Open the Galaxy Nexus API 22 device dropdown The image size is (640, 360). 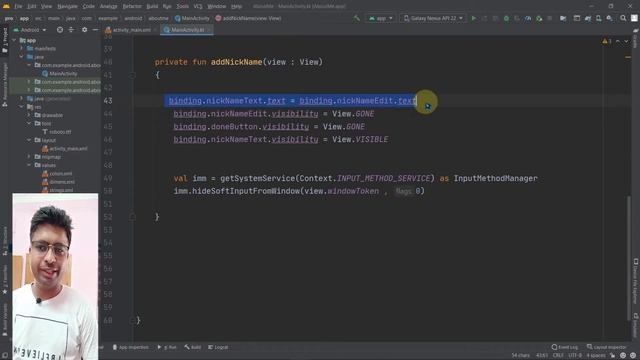(x=433, y=18)
